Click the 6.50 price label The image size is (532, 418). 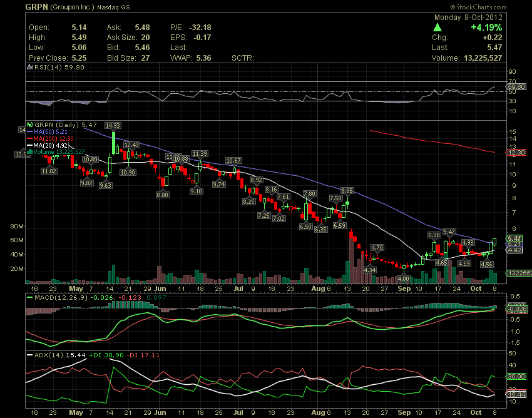point(305,227)
